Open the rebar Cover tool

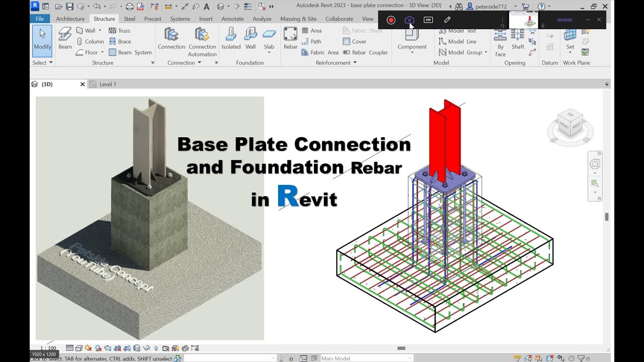pos(354,42)
